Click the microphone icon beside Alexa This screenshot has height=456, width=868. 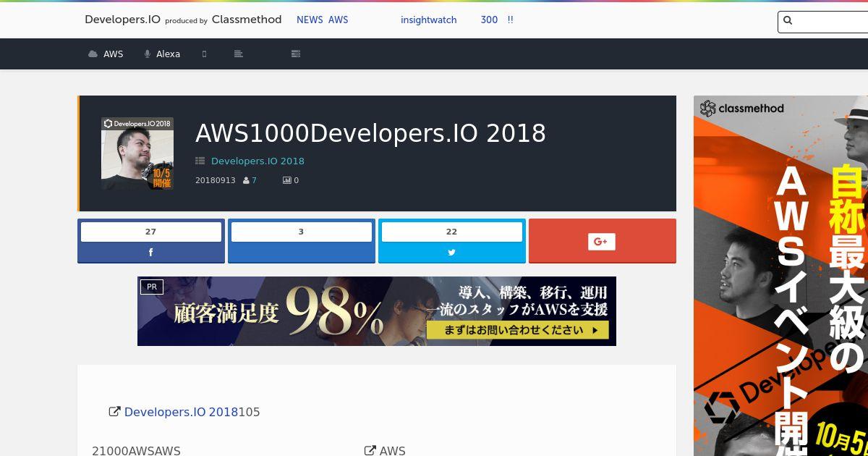tap(148, 54)
